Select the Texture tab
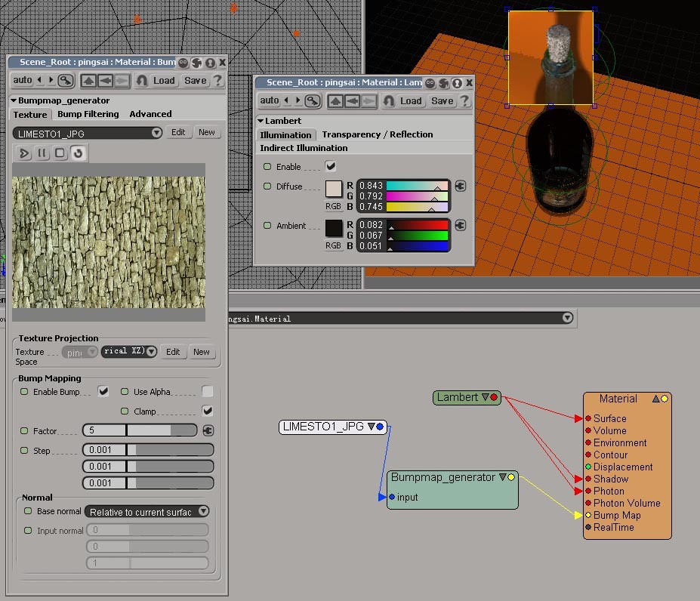Image resolution: width=700 pixels, height=601 pixels. (x=30, y=115)
